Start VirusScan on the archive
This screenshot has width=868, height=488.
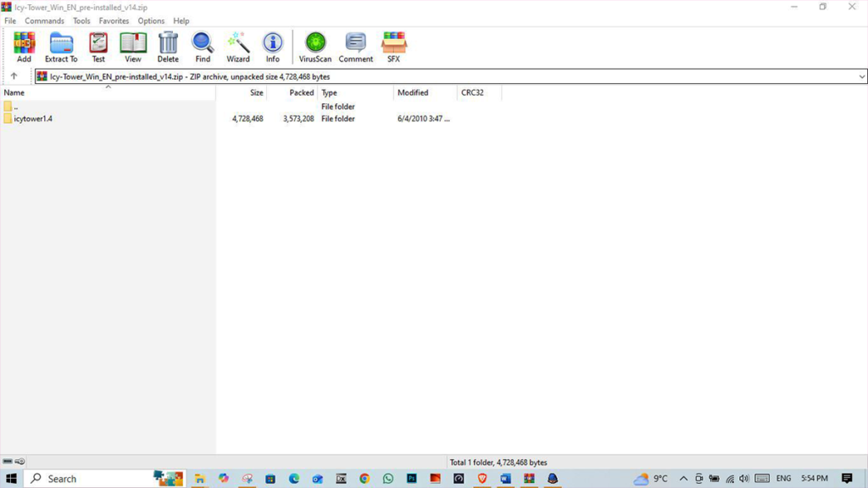coord(315,47)
